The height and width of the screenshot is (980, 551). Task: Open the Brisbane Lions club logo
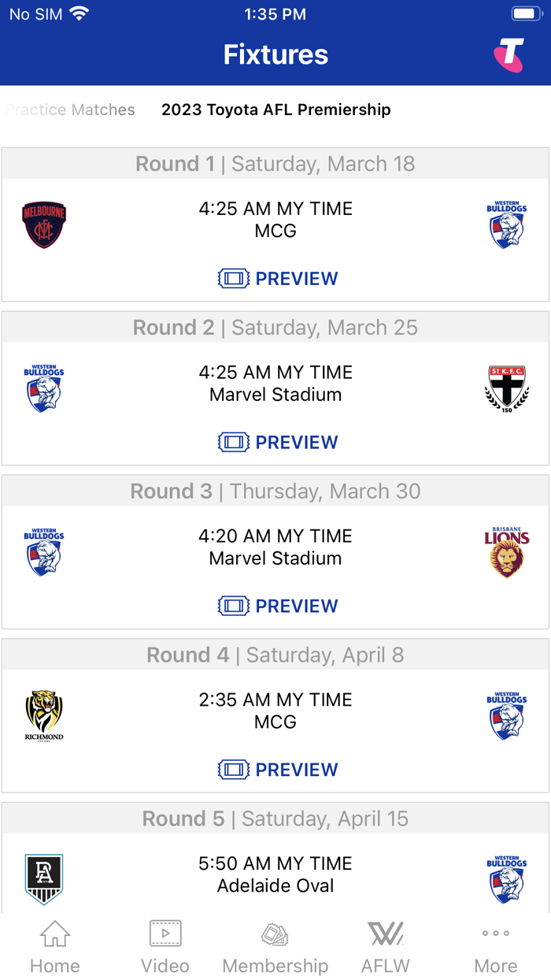click(506, 552)
